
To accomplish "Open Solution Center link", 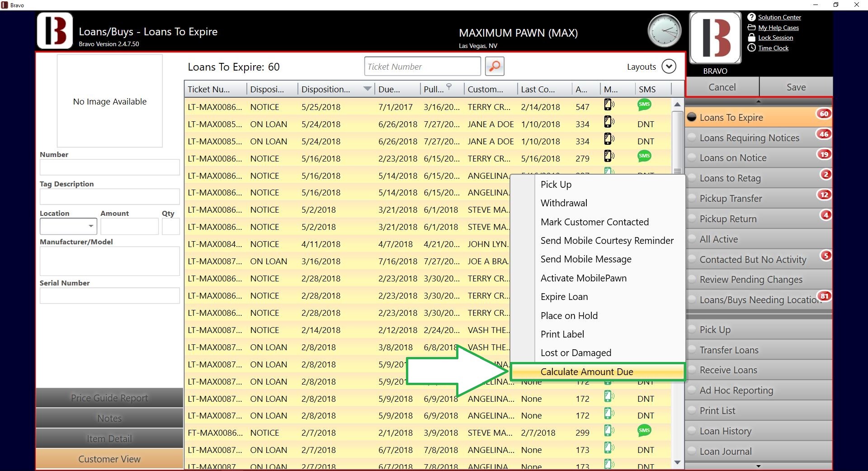I will click(x=779, y=17).
